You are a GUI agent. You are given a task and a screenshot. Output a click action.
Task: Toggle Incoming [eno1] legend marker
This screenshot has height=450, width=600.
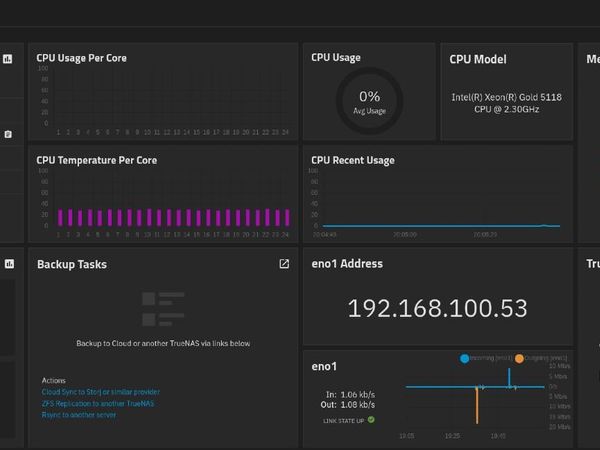pyautogui.click(x=465, y=357)
